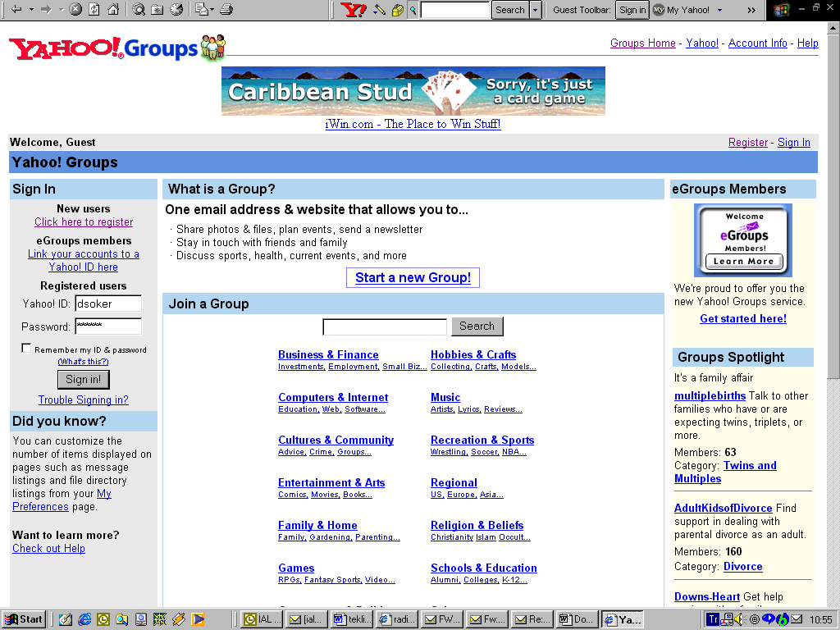Open the Account Info link
This screenshot has width=840, height=630.
point(757,43)
